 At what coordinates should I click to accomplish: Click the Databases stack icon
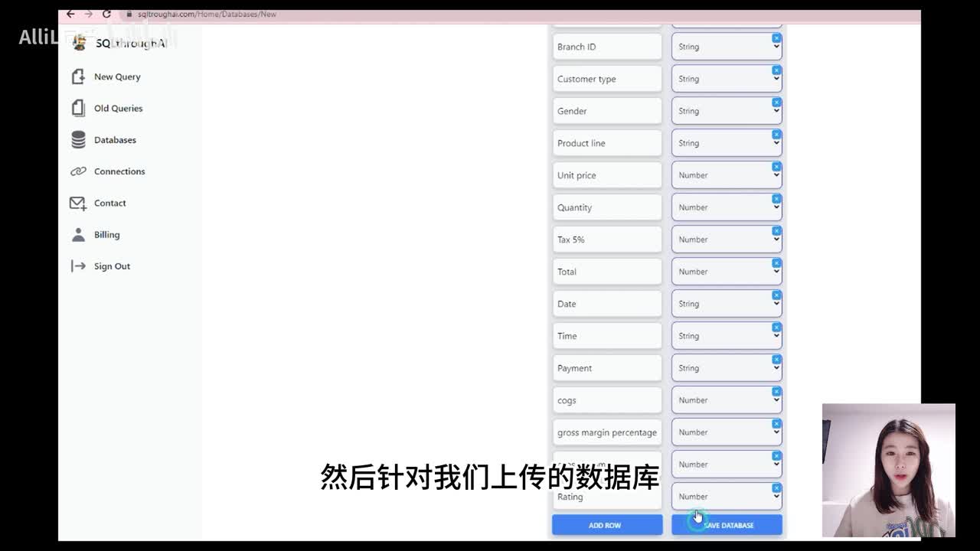point(78,140)
